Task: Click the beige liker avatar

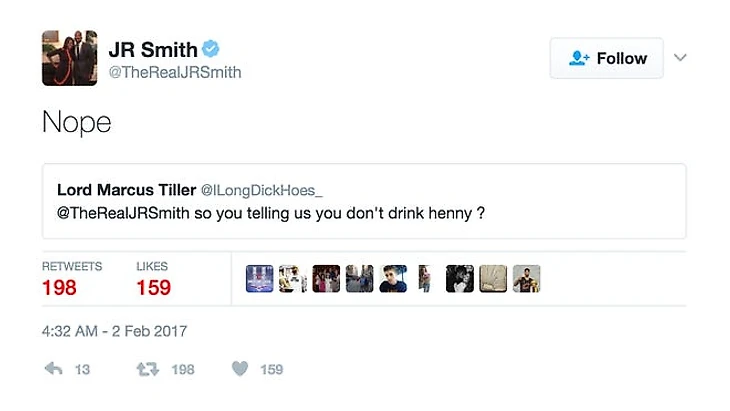Action: (494, 279)
